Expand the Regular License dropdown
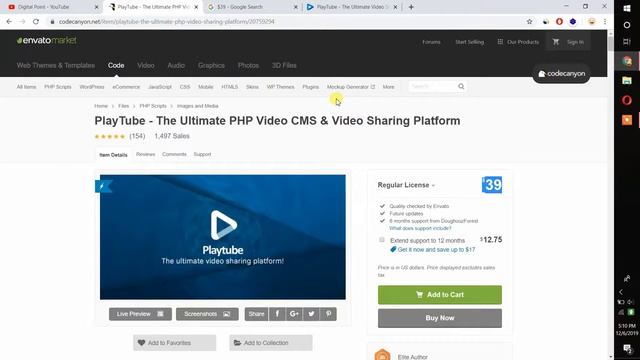This screenshot has width=640, height=360. tap(406, 185)
